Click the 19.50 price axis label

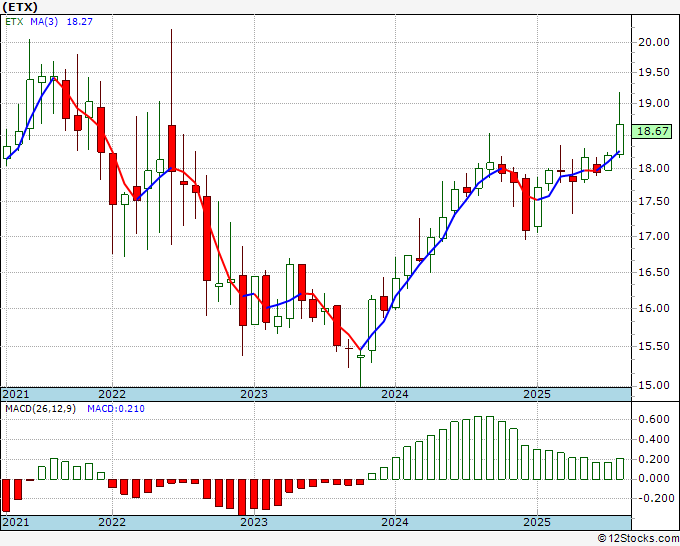654,72
